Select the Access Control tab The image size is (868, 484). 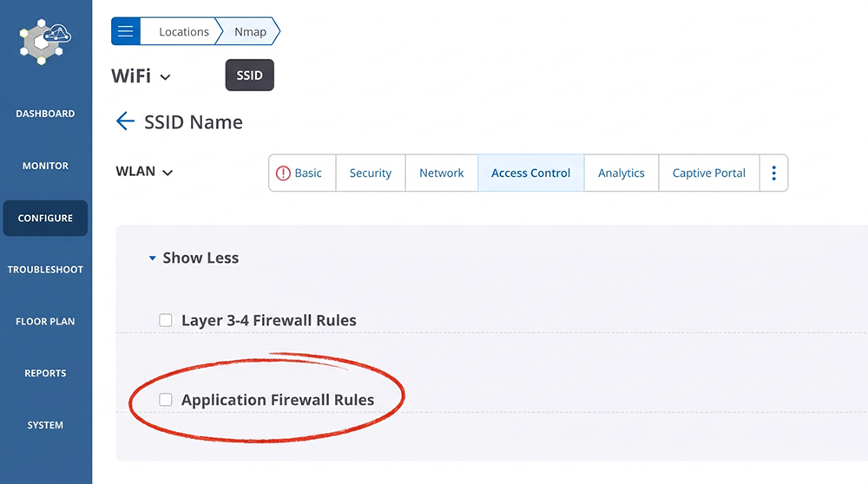point(531,173)
